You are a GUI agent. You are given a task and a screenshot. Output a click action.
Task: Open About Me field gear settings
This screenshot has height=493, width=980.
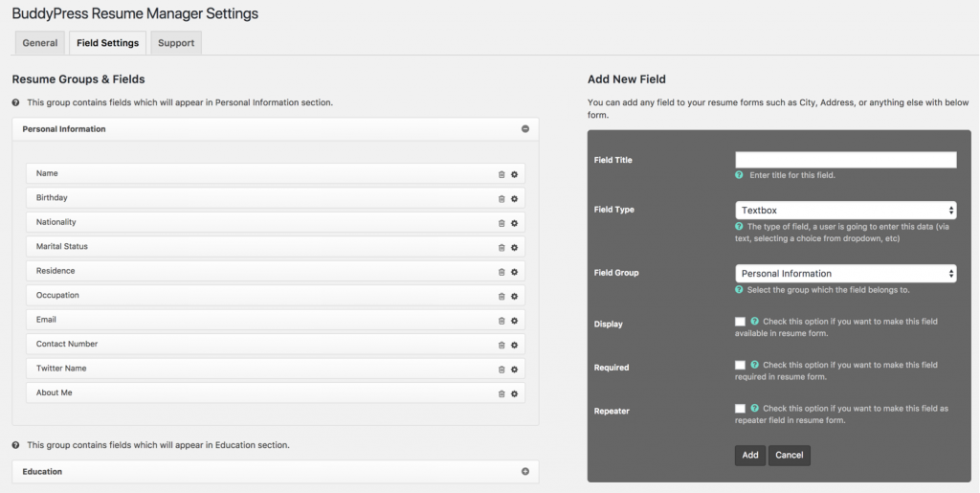514,394
